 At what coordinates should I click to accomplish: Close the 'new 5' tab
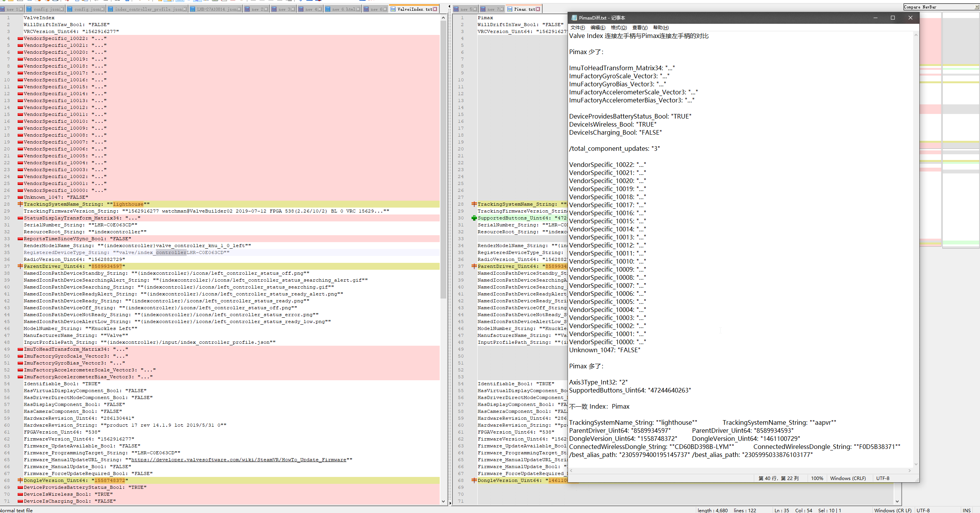click(474, 9)
